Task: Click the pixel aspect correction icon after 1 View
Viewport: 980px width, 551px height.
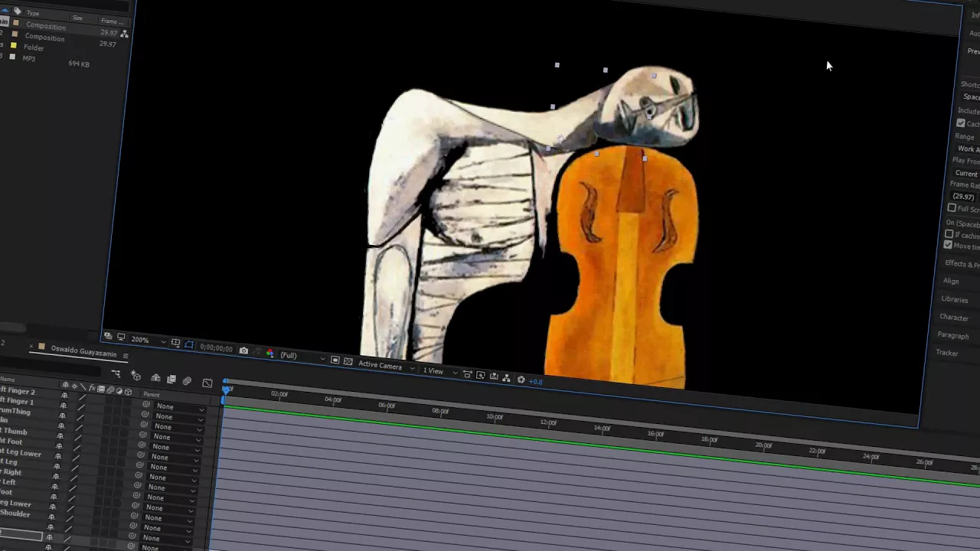Action: coord(467,373)
